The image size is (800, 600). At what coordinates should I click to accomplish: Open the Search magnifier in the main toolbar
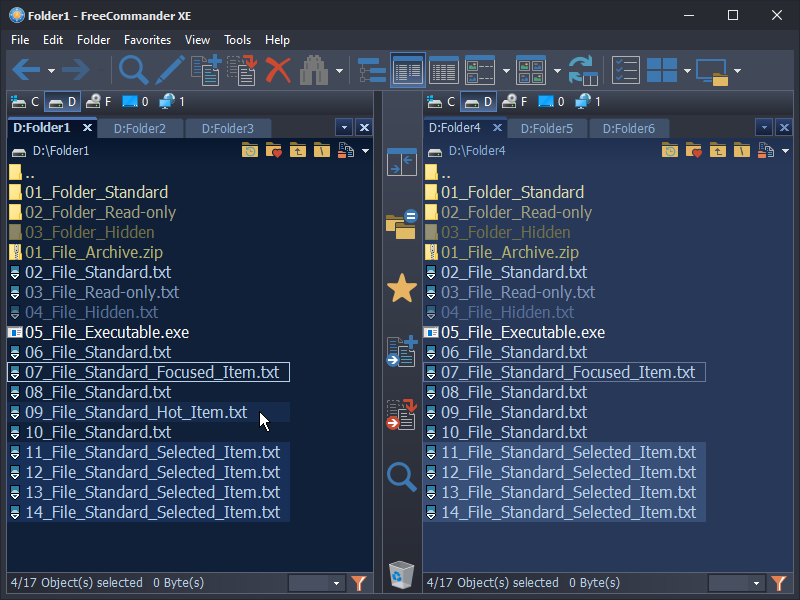[133, 70]
